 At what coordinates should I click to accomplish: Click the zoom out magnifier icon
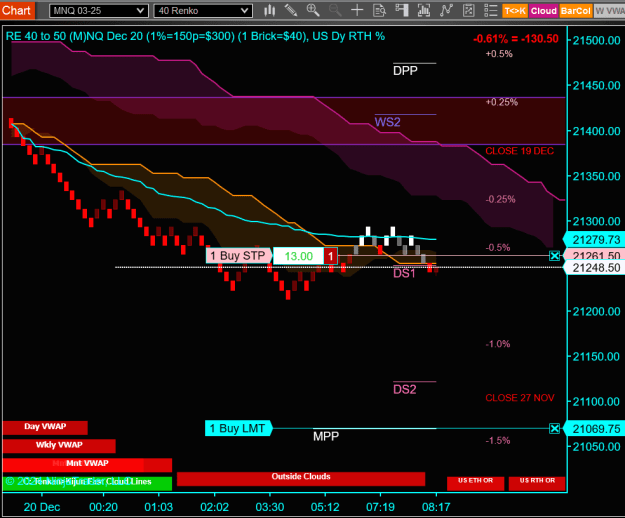click(335, 11)
